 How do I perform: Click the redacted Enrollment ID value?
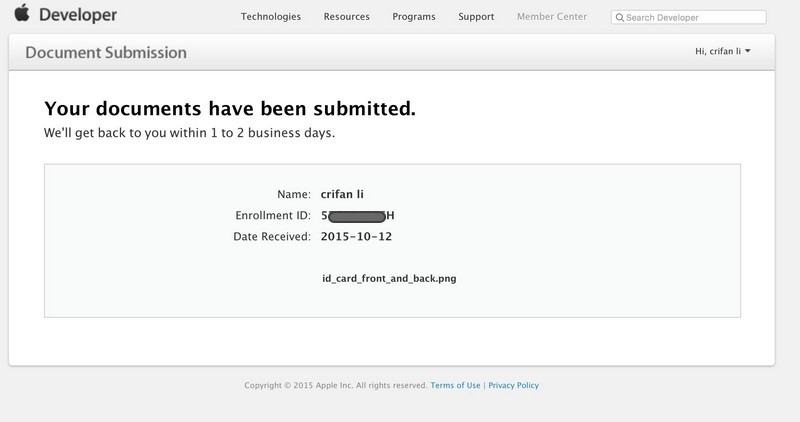[x=357, y=215]
